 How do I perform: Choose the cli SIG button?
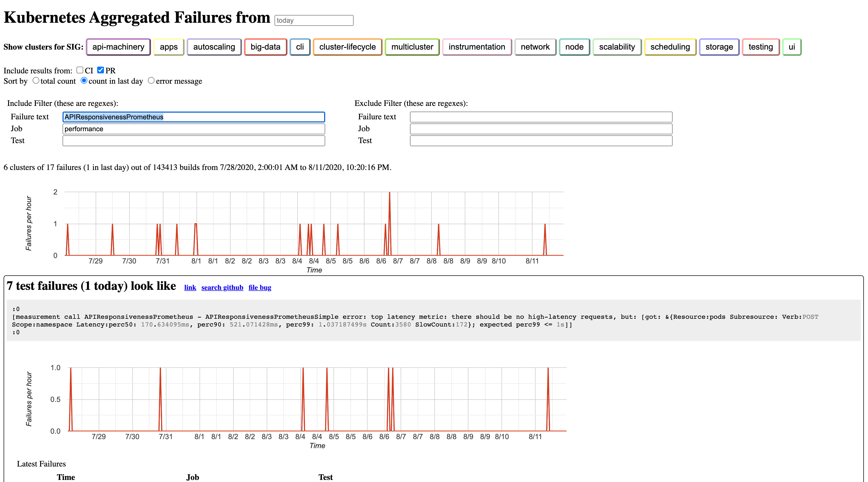(300, 47)
